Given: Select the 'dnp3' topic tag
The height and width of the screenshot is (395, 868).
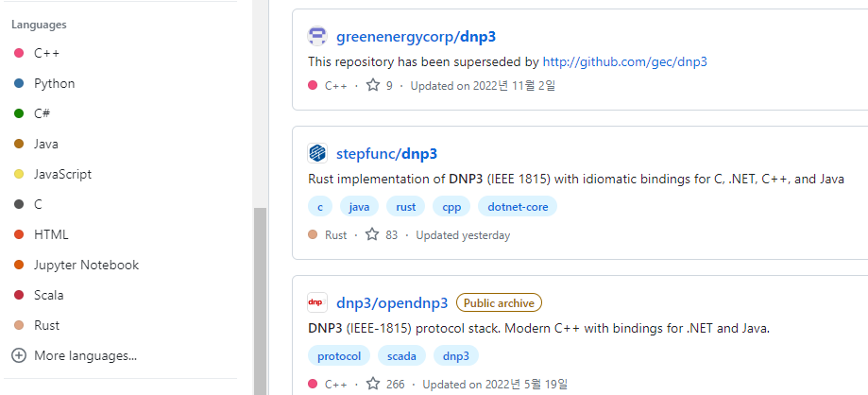Looking at the screenshot, I should 455,355.
